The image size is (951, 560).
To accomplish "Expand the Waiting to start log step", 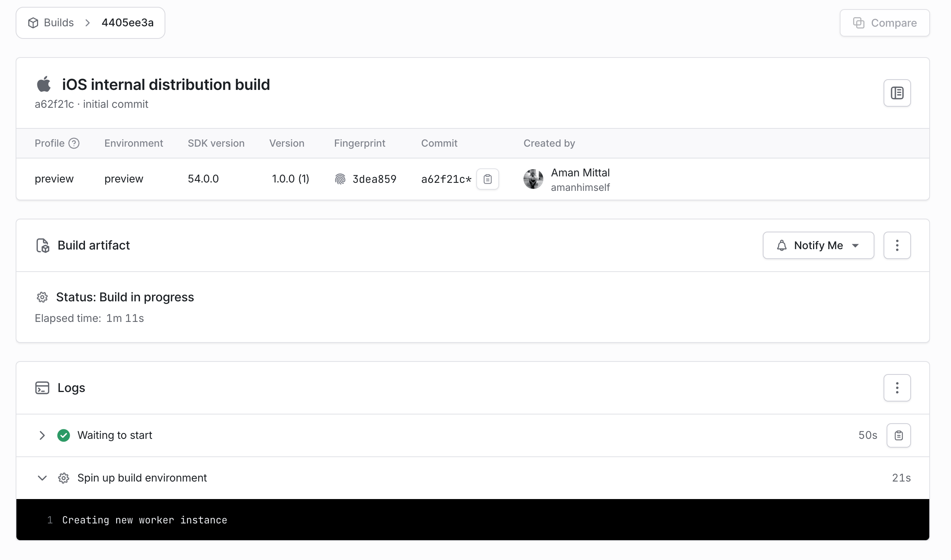I will [42, 435].
